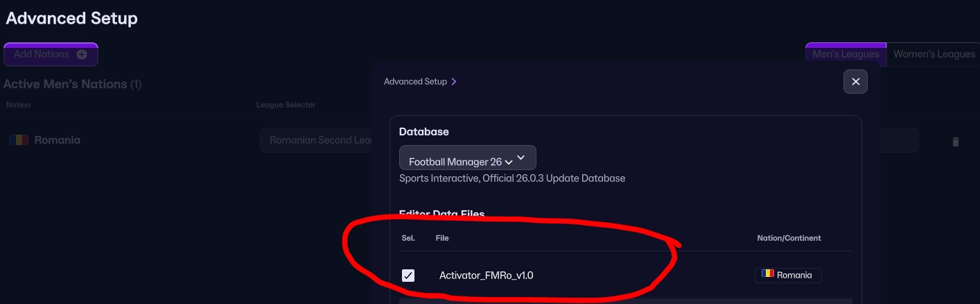Click the League Selector column header
980x304 pixels.
pyautogui.click(x=286, y=105)
